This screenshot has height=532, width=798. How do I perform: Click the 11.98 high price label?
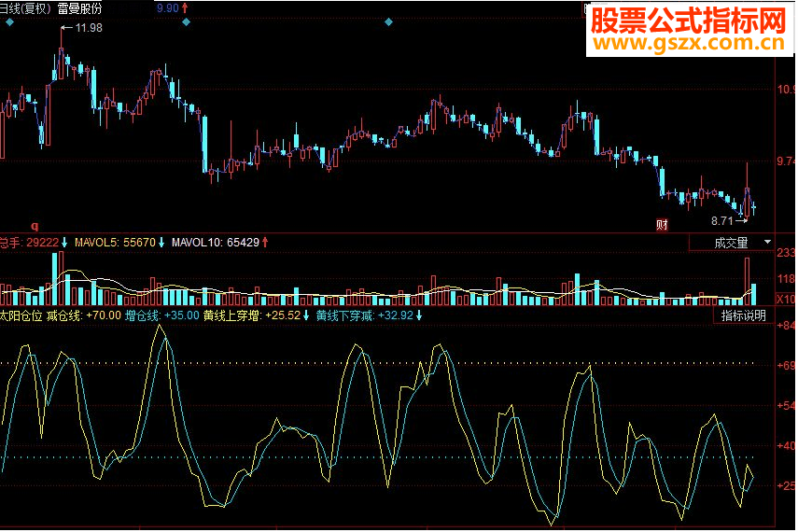(89, 28)
